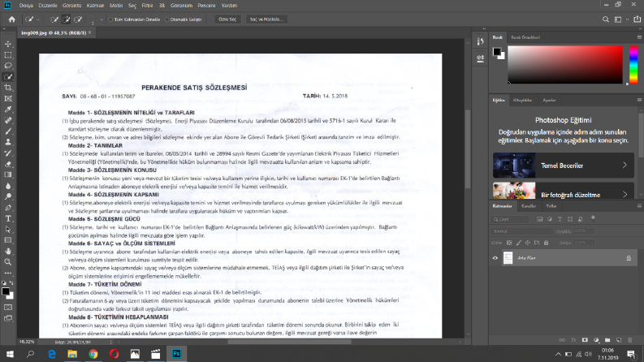The height and width of the screenshot is (362, 644).
Task: Open the search icon in options bar
Action: pyautogui.click(x=605, y=19)
